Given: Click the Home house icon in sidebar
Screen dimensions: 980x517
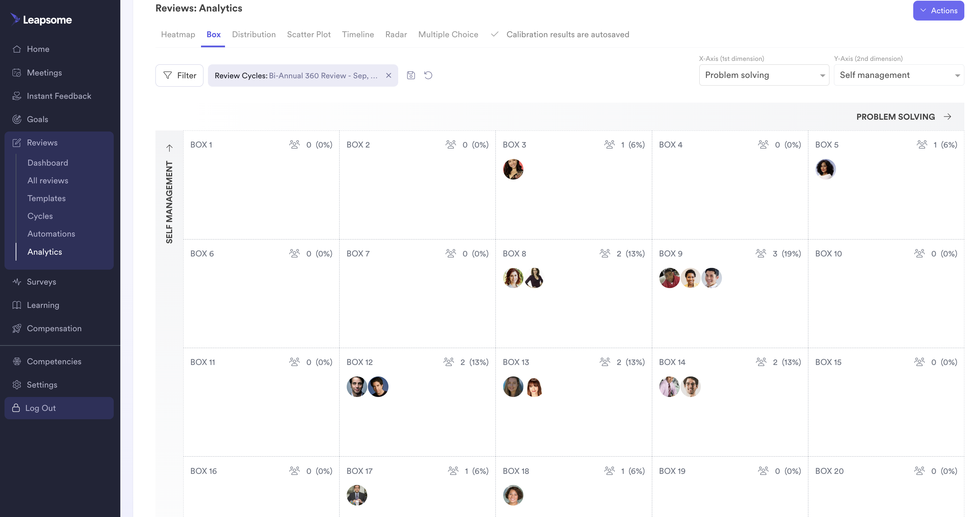Looking at the screenshot, I should point(17,49).
